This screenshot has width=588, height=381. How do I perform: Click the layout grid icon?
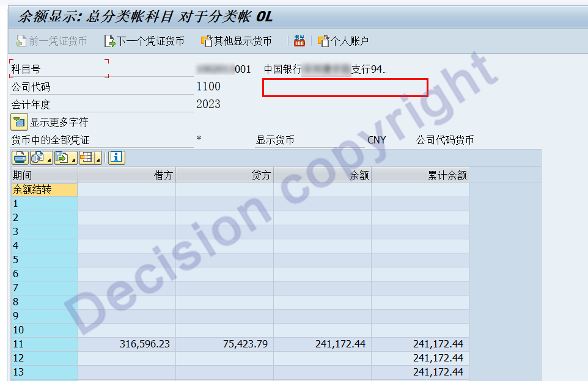pos(87,158)
